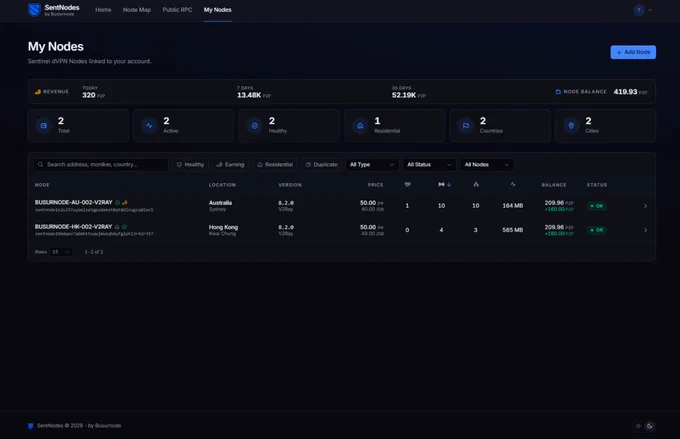Click AU node earning coins badge
The height and width of the screenshot is (439, 680).
[124, 203]
